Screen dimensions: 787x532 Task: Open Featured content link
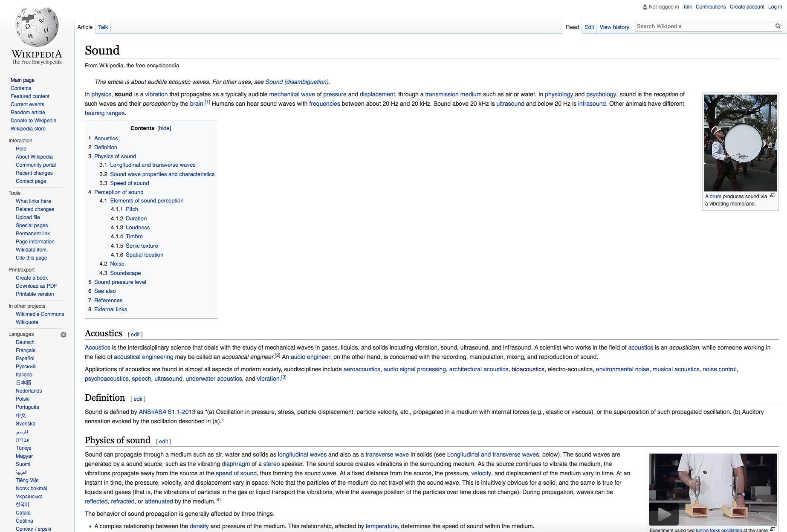(x=30, y=96)
